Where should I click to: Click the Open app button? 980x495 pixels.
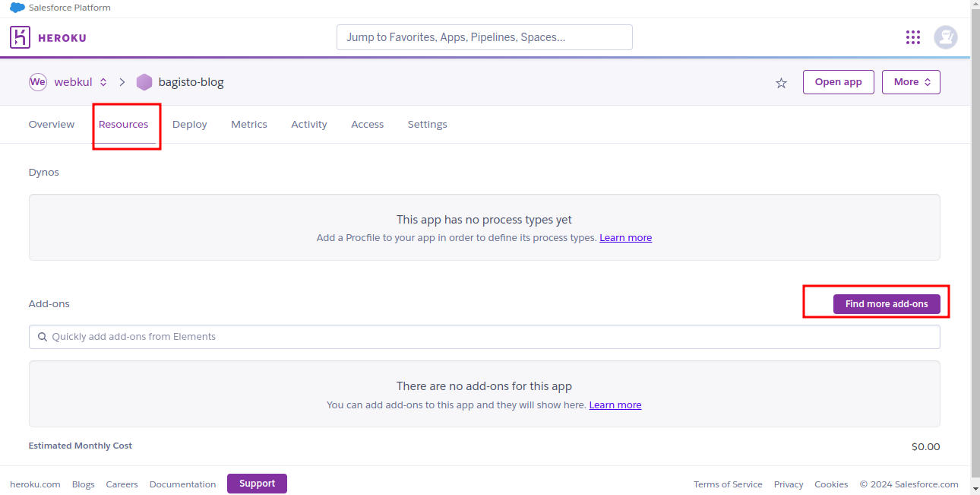(839, 82)
